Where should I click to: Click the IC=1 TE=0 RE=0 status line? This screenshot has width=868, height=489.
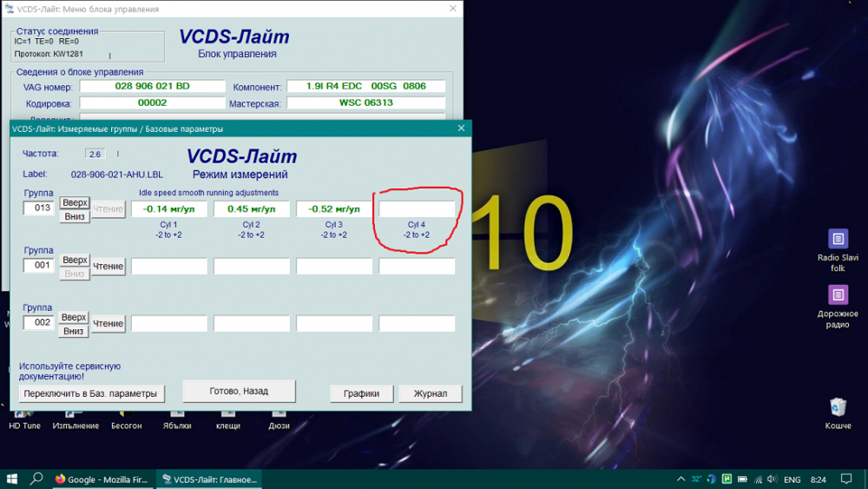click(47, 41)
